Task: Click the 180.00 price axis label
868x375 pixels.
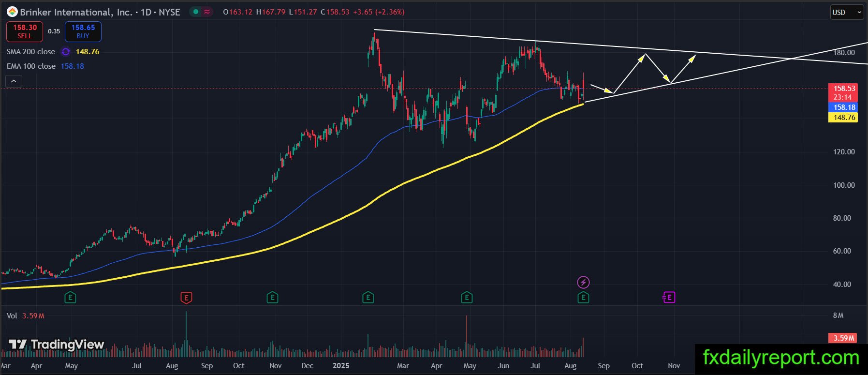Action: (x=844, y=53)
